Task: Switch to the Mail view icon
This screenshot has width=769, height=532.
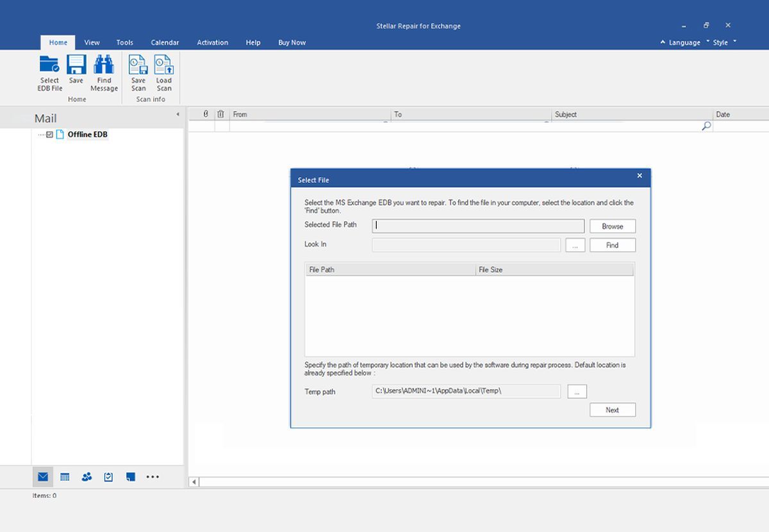Action: (43, 477)
